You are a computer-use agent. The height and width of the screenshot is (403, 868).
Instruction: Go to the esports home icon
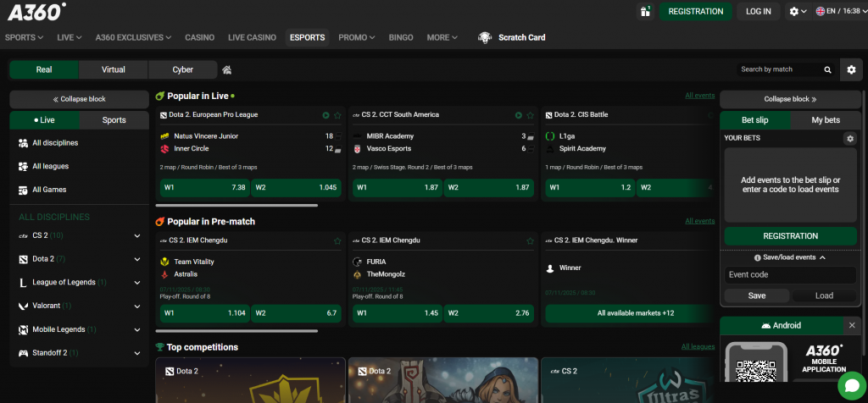pos(226,69)
